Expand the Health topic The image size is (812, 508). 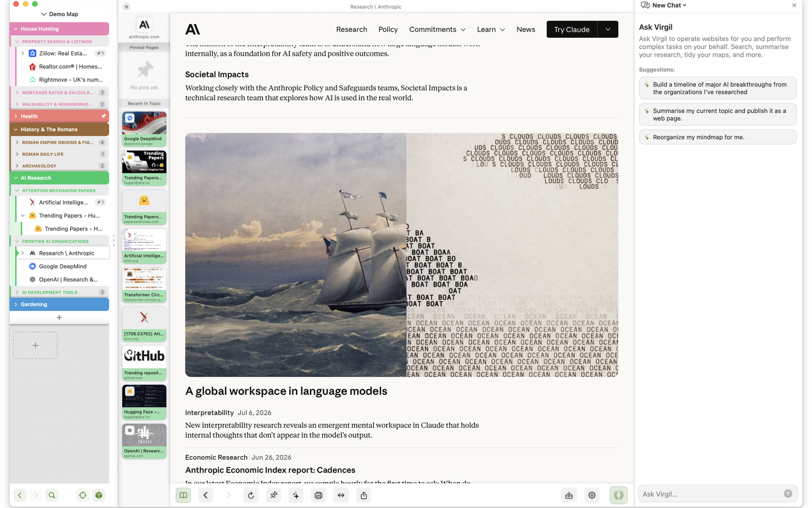point(16,116)
